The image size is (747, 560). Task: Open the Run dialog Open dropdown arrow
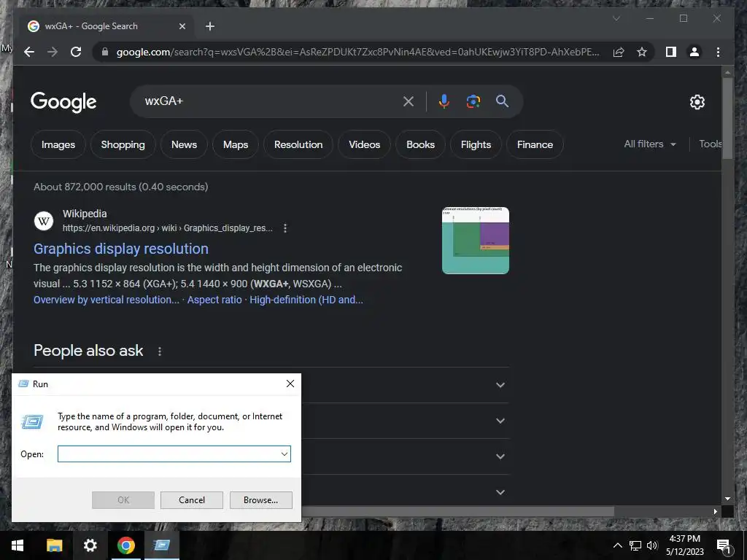284,454
